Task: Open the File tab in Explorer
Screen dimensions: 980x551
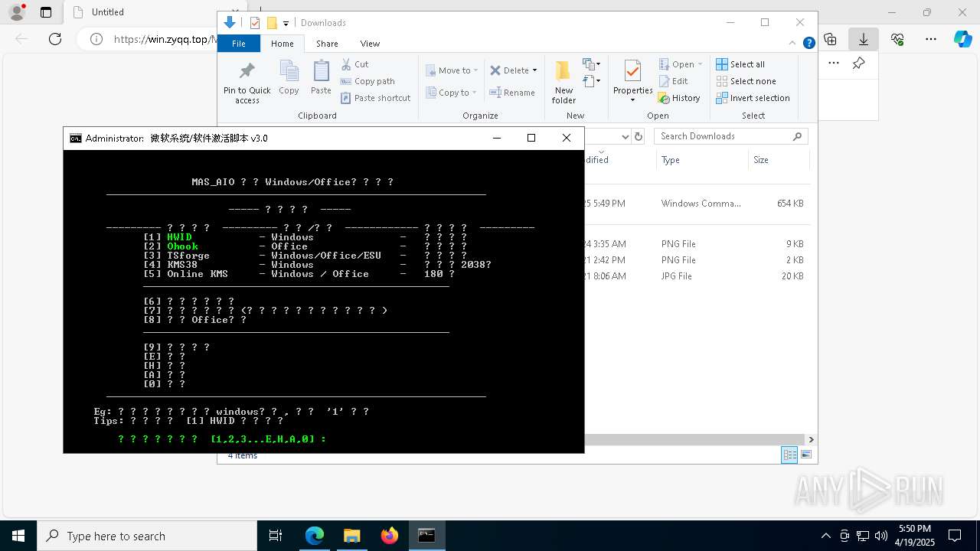Action: (239, 44)
